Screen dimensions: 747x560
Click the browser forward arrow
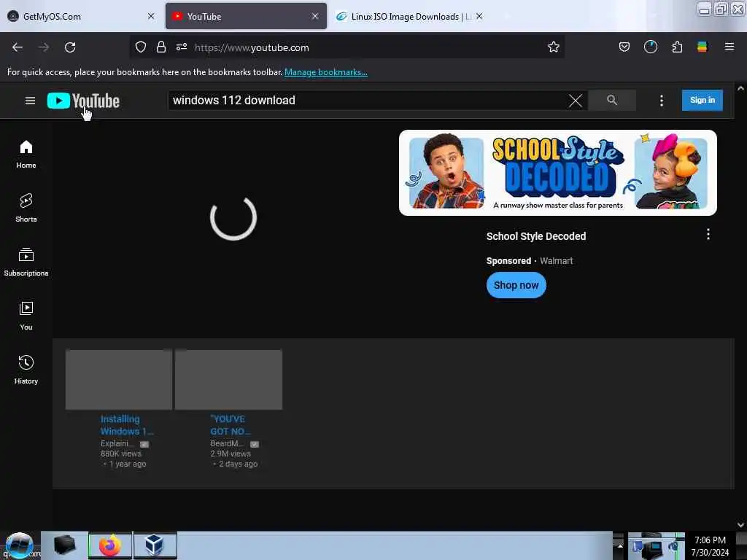coord(44,47)
